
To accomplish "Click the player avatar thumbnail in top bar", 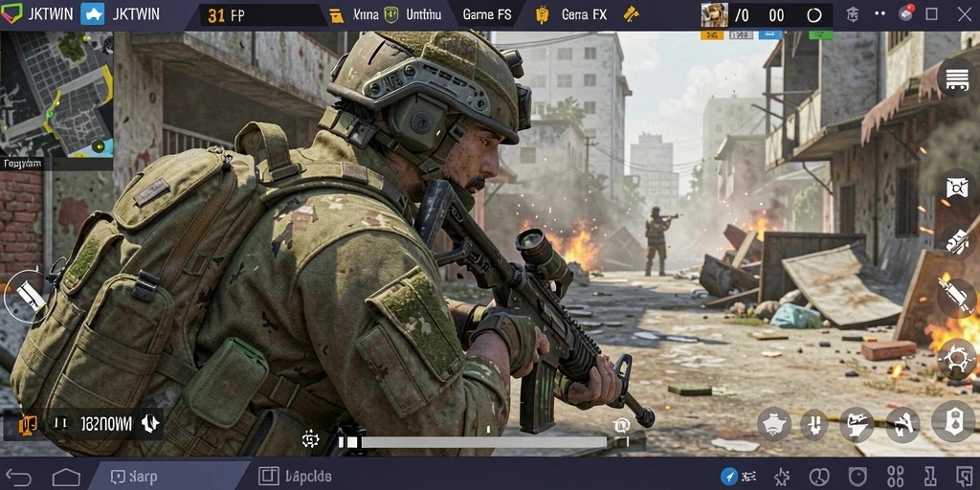I will tap(714, 15).
